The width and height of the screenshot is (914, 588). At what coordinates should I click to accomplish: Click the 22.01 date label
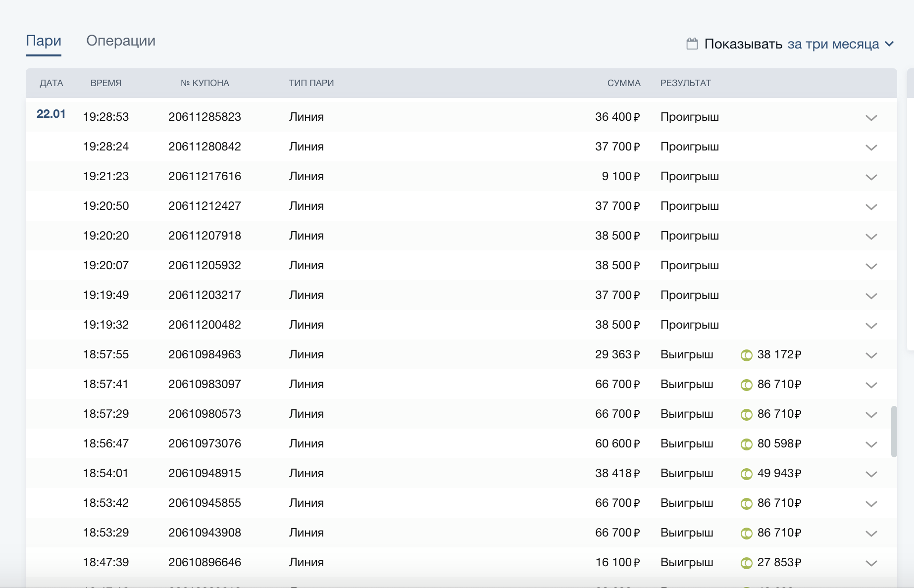pyautogui.click(x=51, y=114)
